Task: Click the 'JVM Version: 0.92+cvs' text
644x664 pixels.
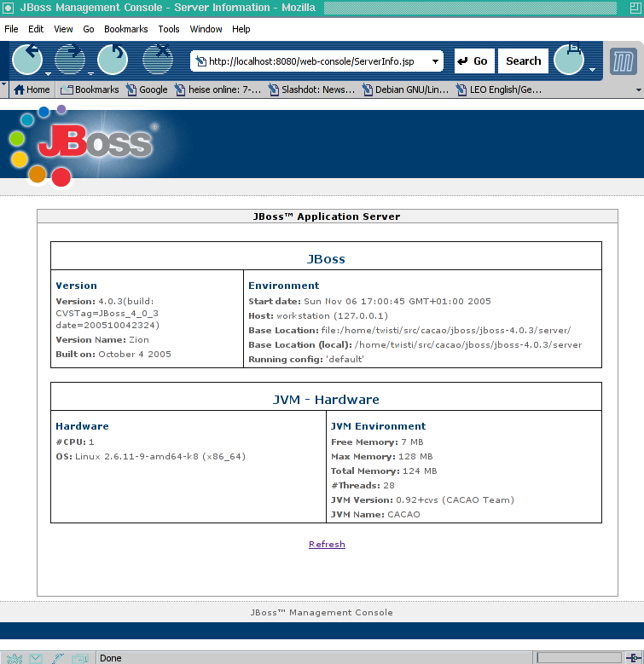Action: 422,499
